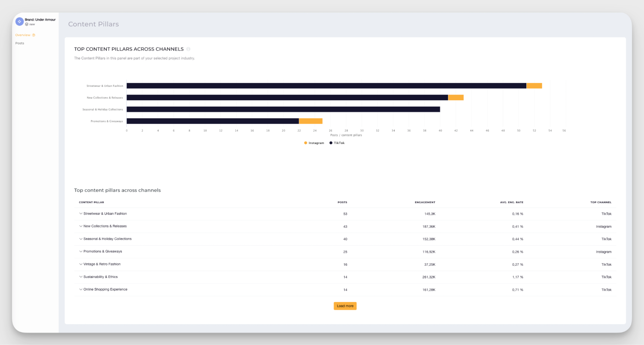Screen dimensions: 644x345
Task: Expand the Promotions & Giveaways row
Action: [80, 252]
